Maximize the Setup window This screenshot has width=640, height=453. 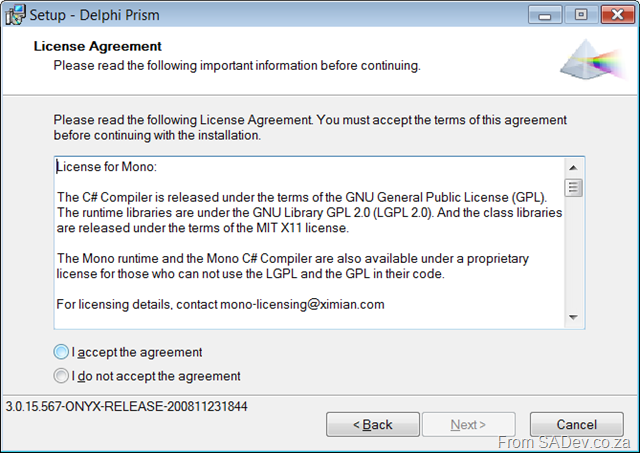click(x=581, y=15)
